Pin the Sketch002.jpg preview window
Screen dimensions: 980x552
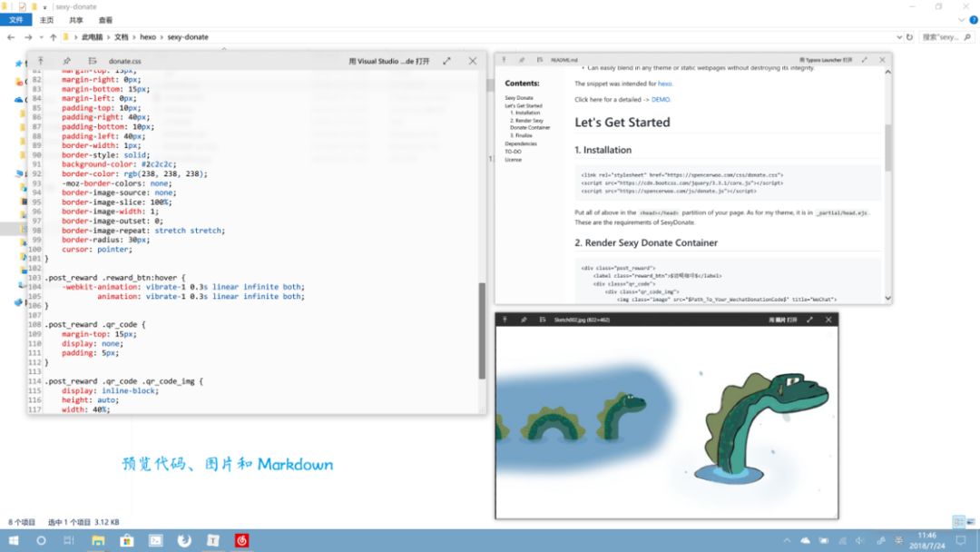point(524,320)
